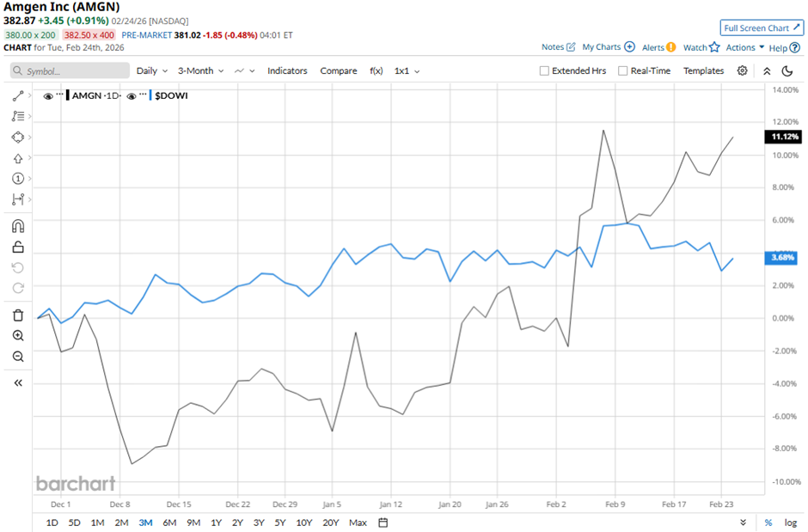
Task: Select the 20Y time range
Action: (x=330, y=523)
